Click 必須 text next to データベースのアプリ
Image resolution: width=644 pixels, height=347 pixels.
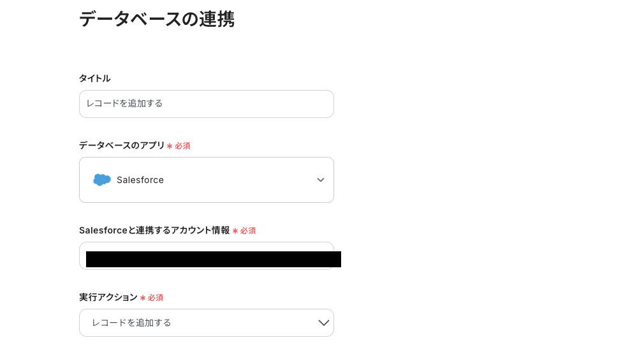pyautogui.click(x=182, y=145)
